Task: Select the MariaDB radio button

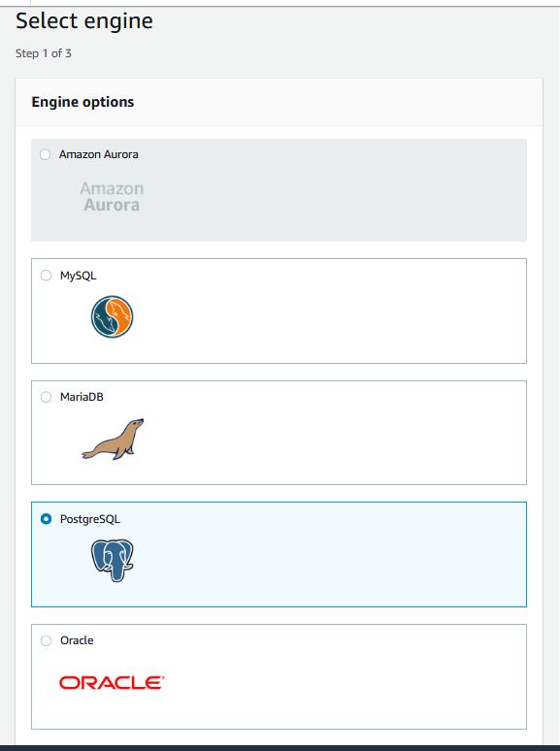Action: click(46, 397)
